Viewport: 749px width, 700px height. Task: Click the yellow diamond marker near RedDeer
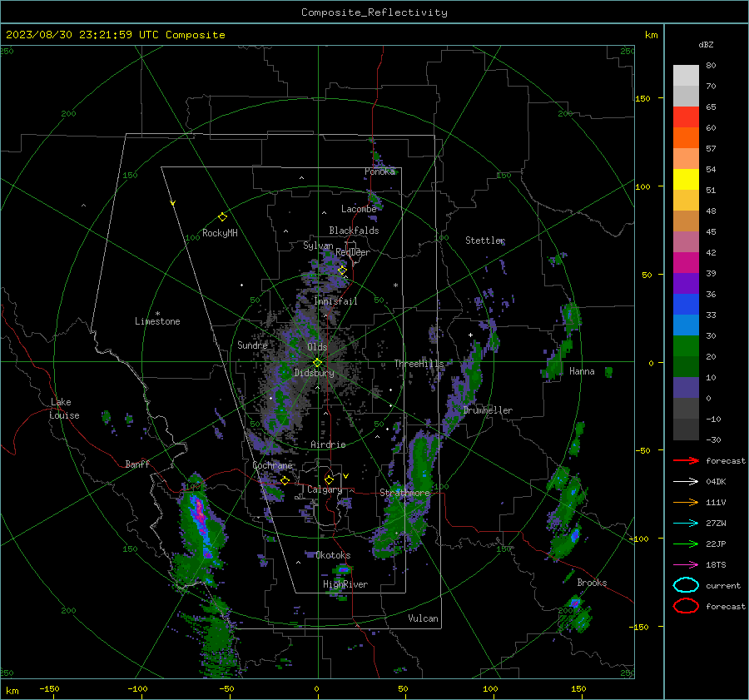(342, 271)
